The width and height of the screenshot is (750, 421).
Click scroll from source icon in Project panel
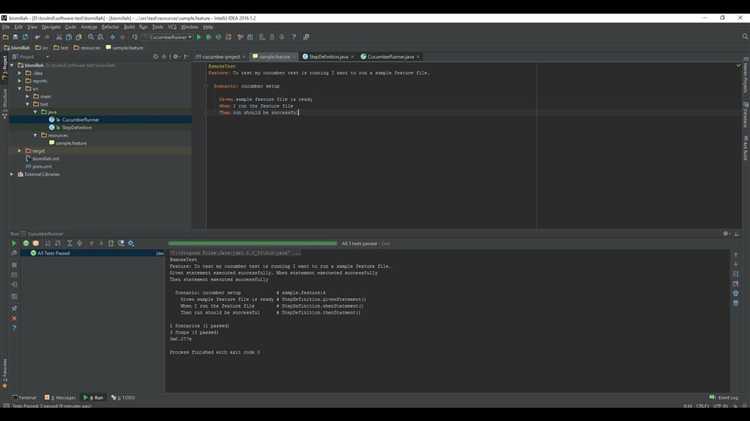pyautogui.click(x=156, y=56)
